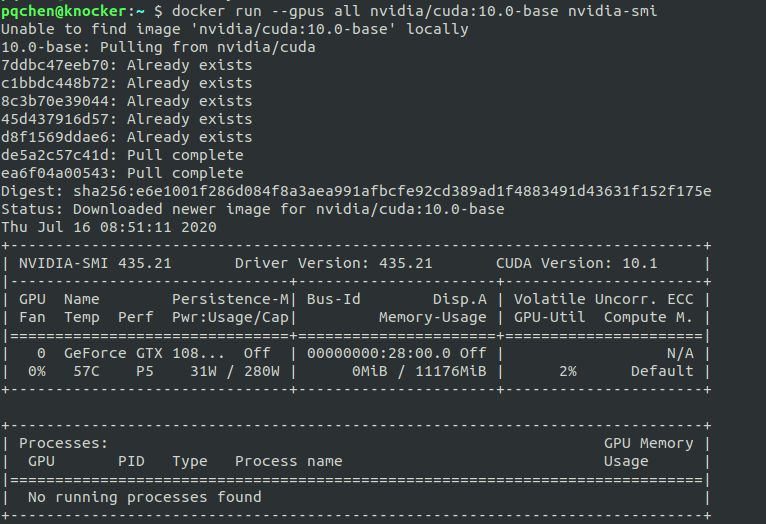Screen dimensions: 766x524
Task: Click the GeForce GTX 108... name
Action: (x=144, y=353)
